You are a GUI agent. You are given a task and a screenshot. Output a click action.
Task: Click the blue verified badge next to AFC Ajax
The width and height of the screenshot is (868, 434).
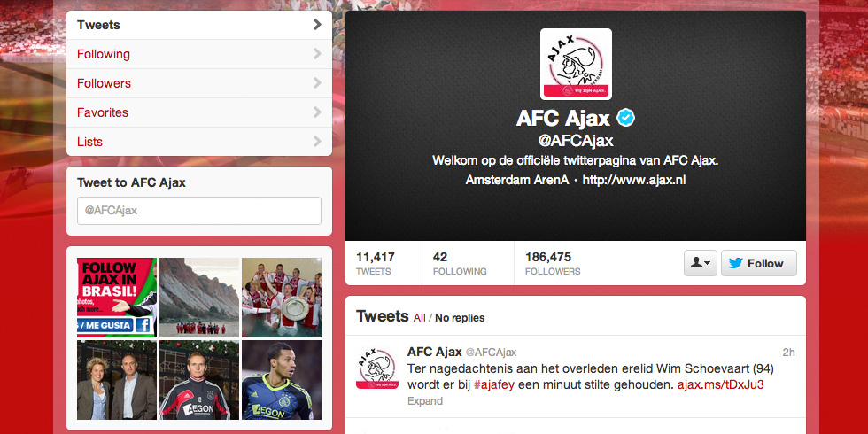tap(626, 117)
